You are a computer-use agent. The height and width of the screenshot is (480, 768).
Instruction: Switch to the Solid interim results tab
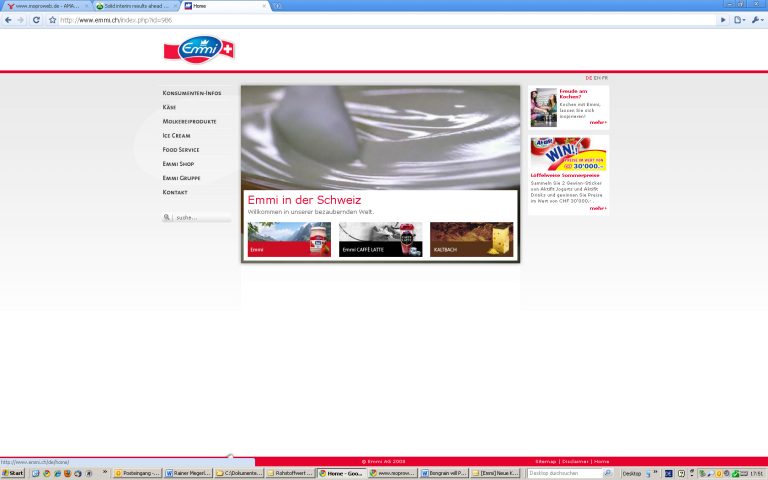[x=136, y=6]
